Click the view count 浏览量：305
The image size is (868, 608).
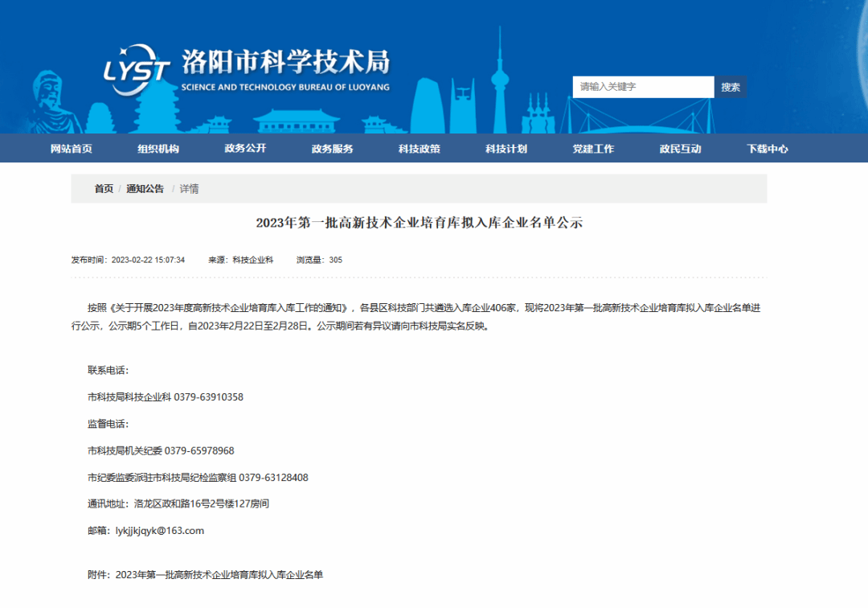click(319, 260)
